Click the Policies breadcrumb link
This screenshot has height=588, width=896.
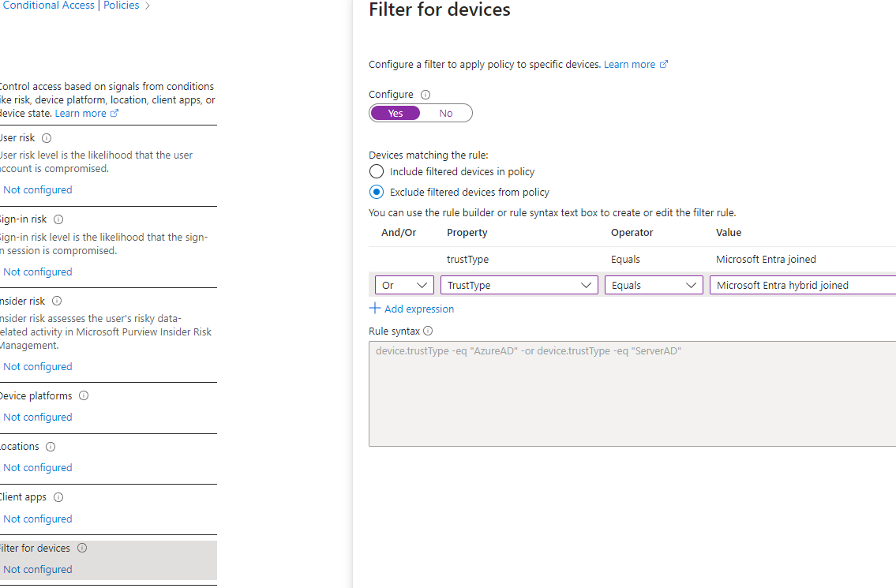121,6
